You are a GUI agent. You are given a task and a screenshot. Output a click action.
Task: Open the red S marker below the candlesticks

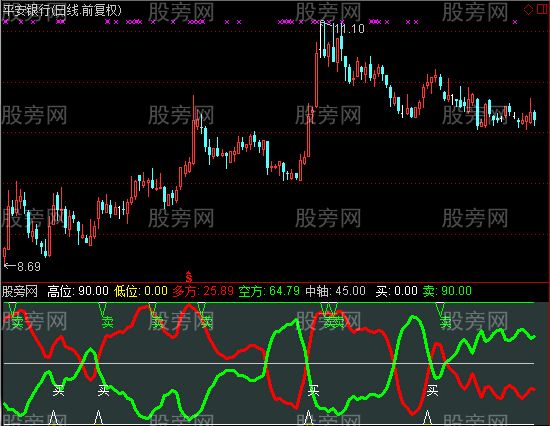(x=189, y=277)
